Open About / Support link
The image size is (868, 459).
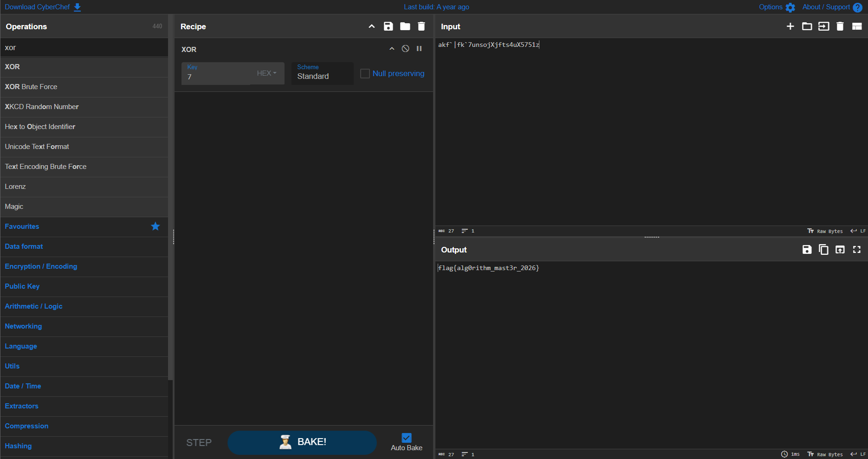pos(826,7)
